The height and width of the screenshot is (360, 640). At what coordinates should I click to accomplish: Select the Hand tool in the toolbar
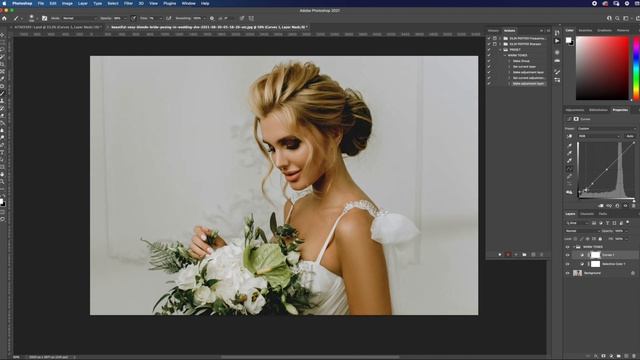[2, 174]
